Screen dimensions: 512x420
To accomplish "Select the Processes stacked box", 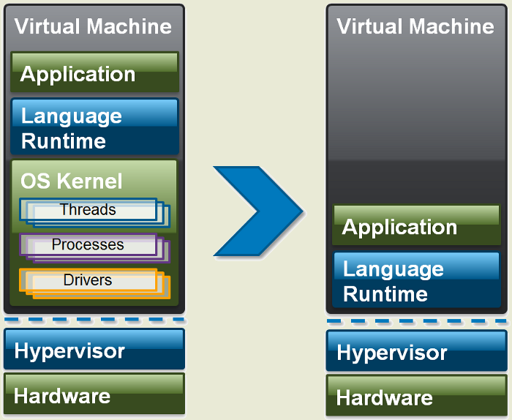I will pos(94,248).
